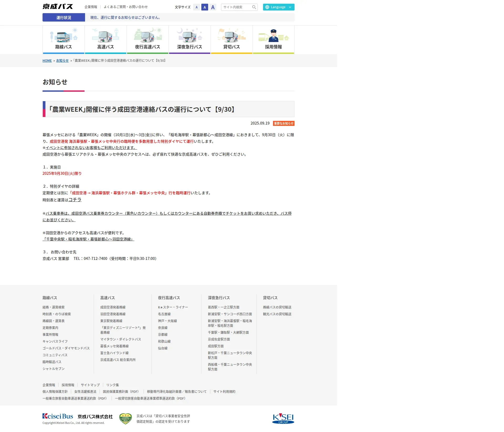Open よくあるご質問・お問い合わせ header link

click(x=125, y=7)
